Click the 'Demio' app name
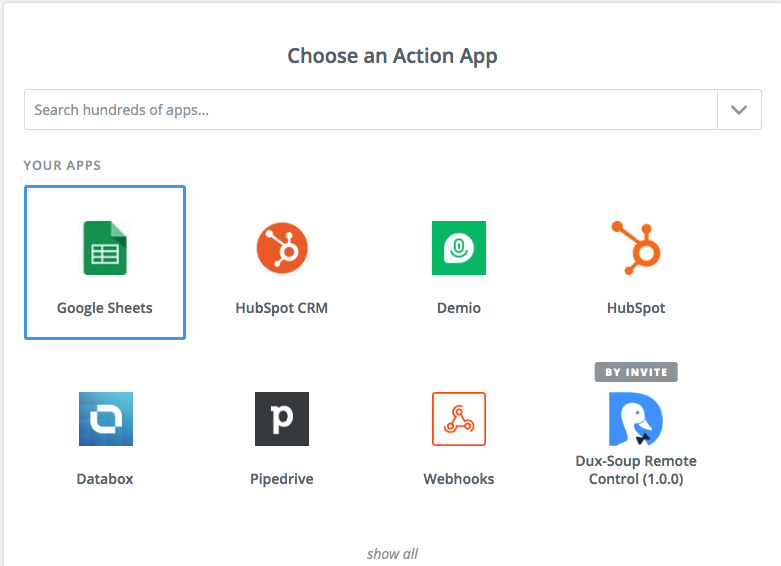The image size is (781, 566). [459, 308]
